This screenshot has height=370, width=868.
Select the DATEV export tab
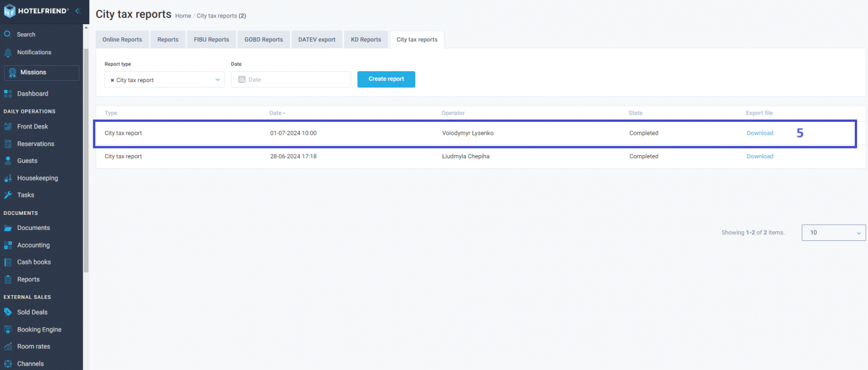pyautogui.click(x=317, y=39)
